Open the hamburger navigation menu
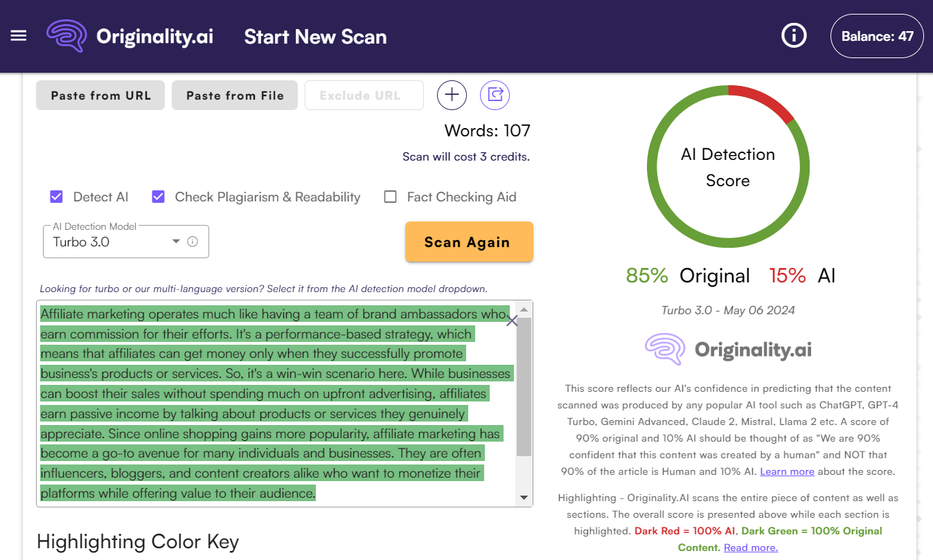The width and height of the screenshot is (933, 560). click(19, 36)
